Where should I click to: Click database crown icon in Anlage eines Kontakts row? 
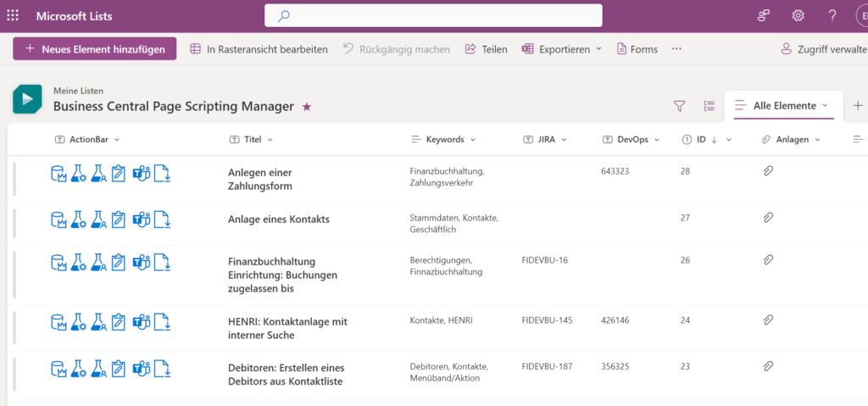(x=58, y=220)
